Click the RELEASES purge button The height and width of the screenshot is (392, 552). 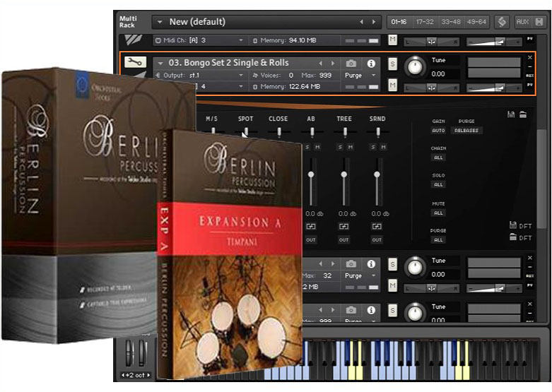[466, 131]
